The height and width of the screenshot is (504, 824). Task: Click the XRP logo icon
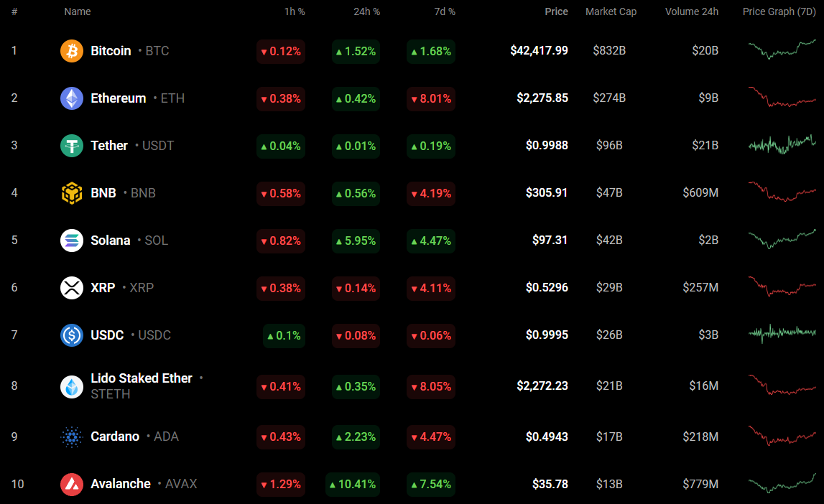coord(72,288)
